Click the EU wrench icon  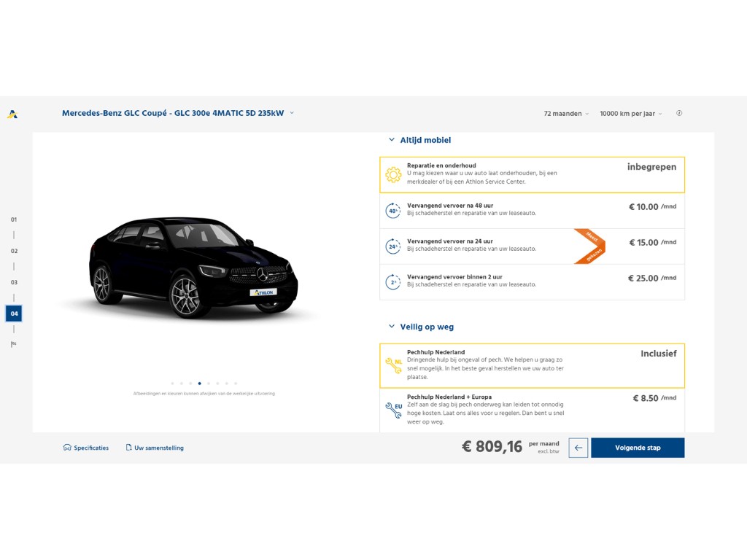393,410
